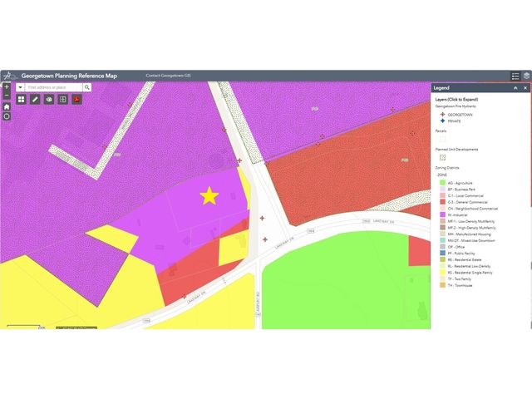
Task: Select the draw pencil tool
Action: tap(36, 99)
